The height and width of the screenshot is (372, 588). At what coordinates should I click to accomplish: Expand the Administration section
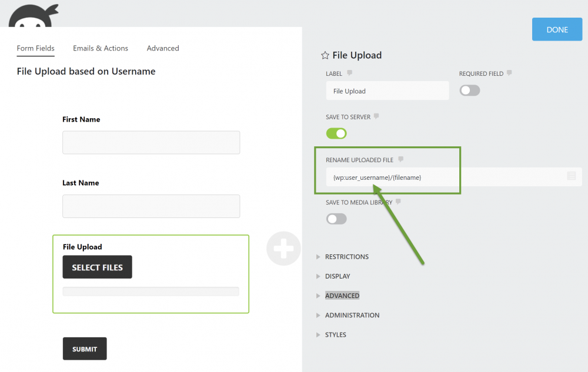point(352,315)
